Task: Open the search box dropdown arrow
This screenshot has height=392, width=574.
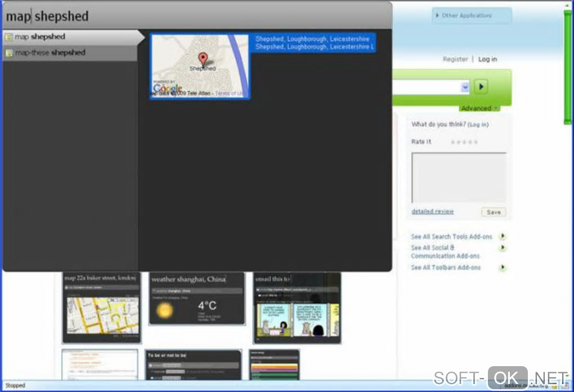Action: pyautogui.click(x=465, y=87)
